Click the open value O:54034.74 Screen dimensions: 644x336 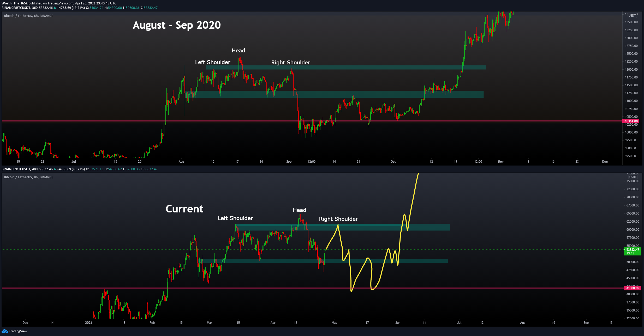[x=95, y=8]
